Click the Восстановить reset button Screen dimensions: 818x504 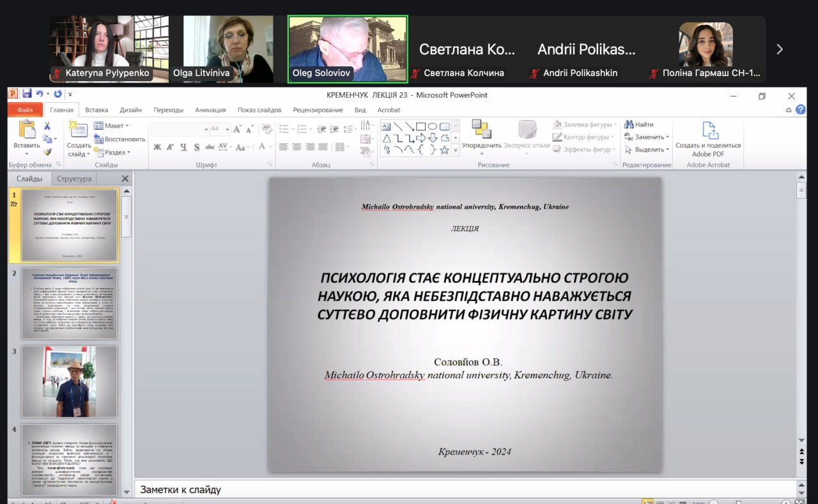(120, 139)
